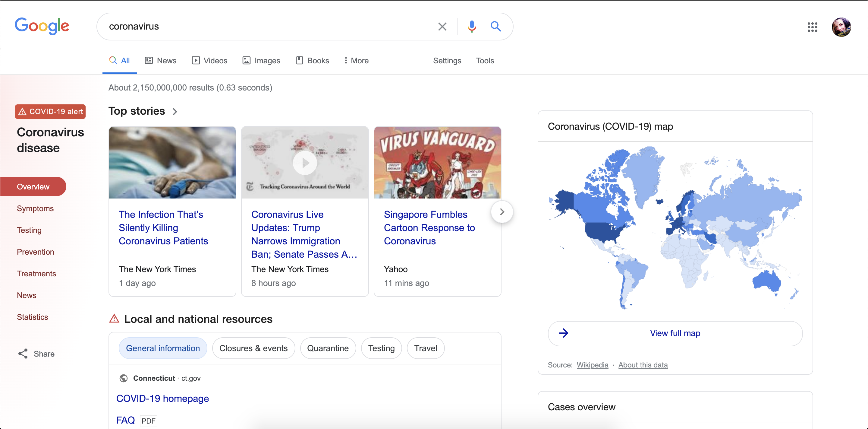Expand Top stories with the chevron
This screenshot has height=429, width=868.
pyautogui.click(x=175, y=111)
